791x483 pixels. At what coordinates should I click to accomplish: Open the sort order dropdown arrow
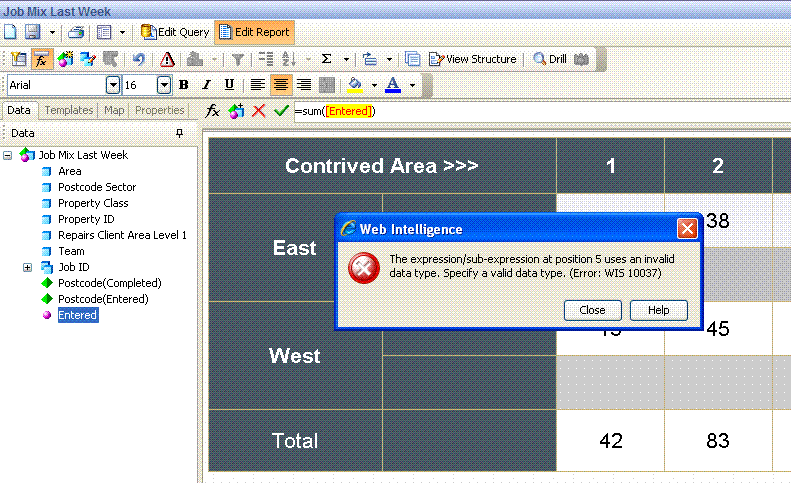click(x=308, y=60)
